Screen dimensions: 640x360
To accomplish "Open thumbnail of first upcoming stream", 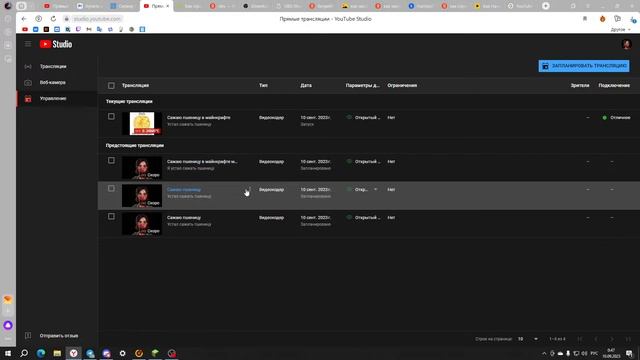I will (x=142, y=168).
